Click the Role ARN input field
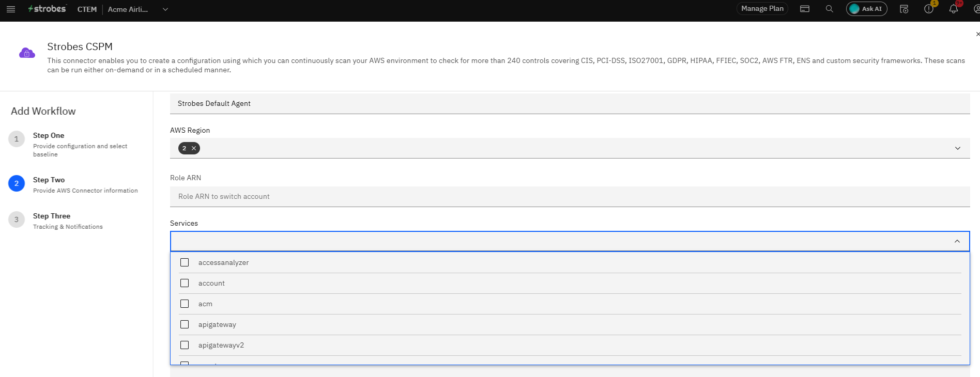 (x=570, y=196)
